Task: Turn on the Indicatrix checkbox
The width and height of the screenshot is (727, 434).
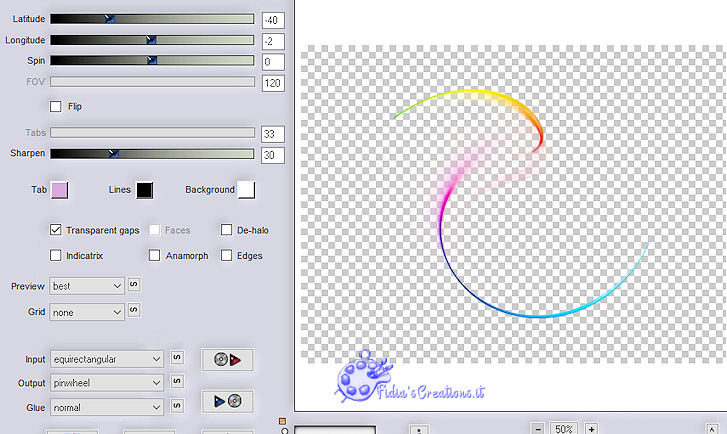Action: coord(56,255)
